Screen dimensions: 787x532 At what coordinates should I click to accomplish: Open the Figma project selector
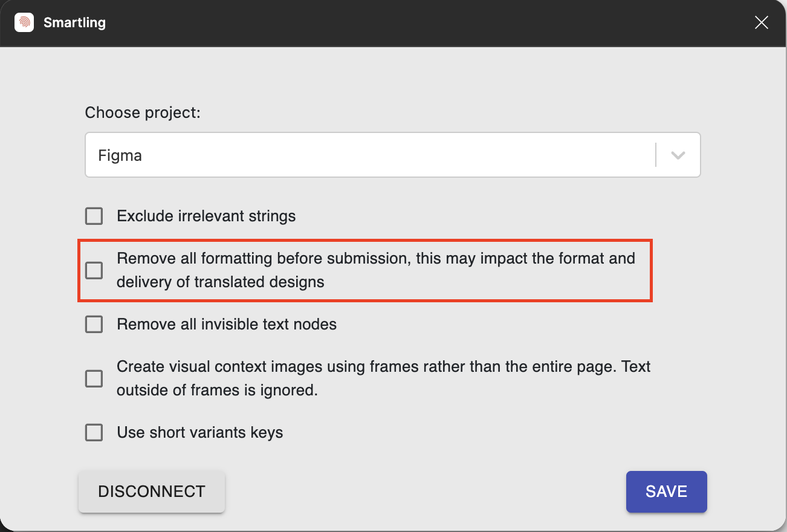pos(393,155)
